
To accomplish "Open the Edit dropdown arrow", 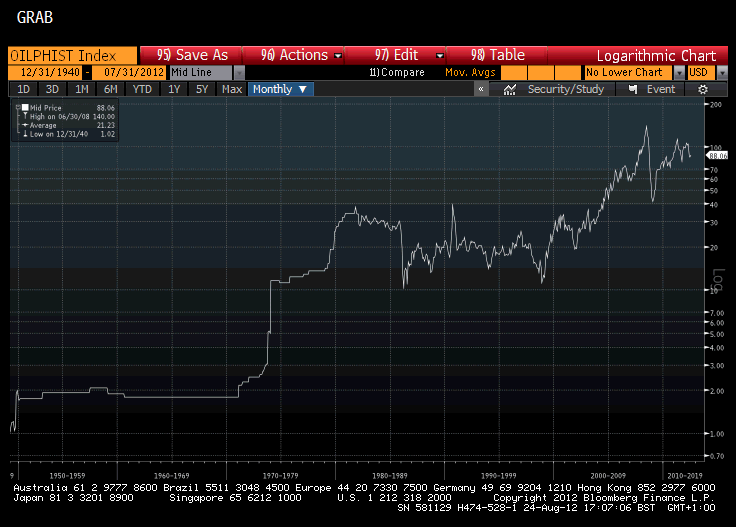I will tap(439, 56).
